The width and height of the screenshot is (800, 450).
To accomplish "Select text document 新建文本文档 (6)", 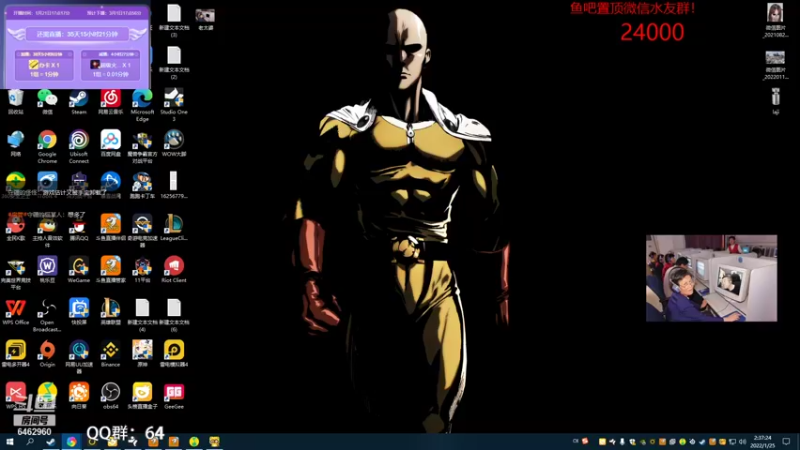I will click(174, 315).
